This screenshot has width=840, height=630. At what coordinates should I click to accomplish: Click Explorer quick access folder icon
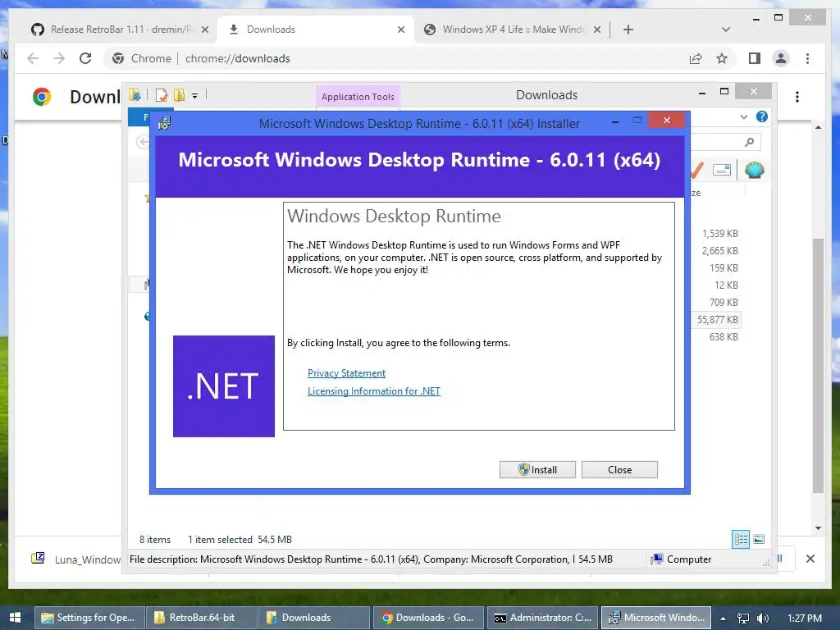pos(135,95)
